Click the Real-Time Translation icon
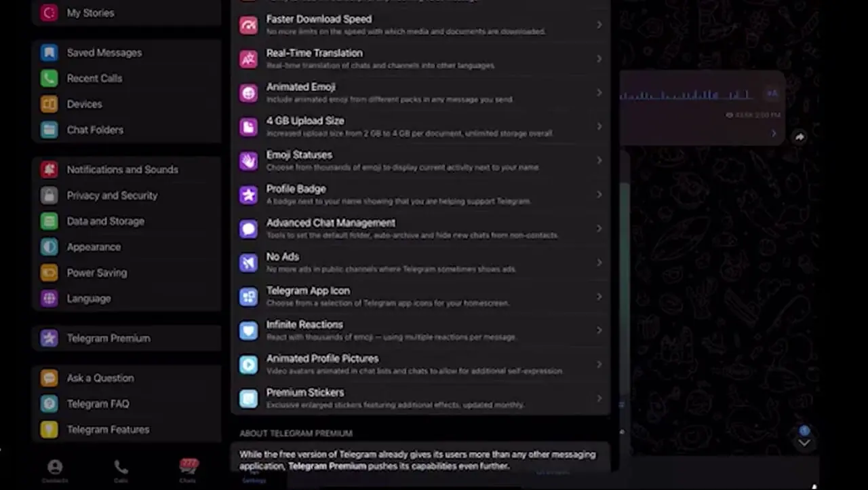The width and height of the screenshot is (868, 490). pyautogui.click(x=249, y=59)
